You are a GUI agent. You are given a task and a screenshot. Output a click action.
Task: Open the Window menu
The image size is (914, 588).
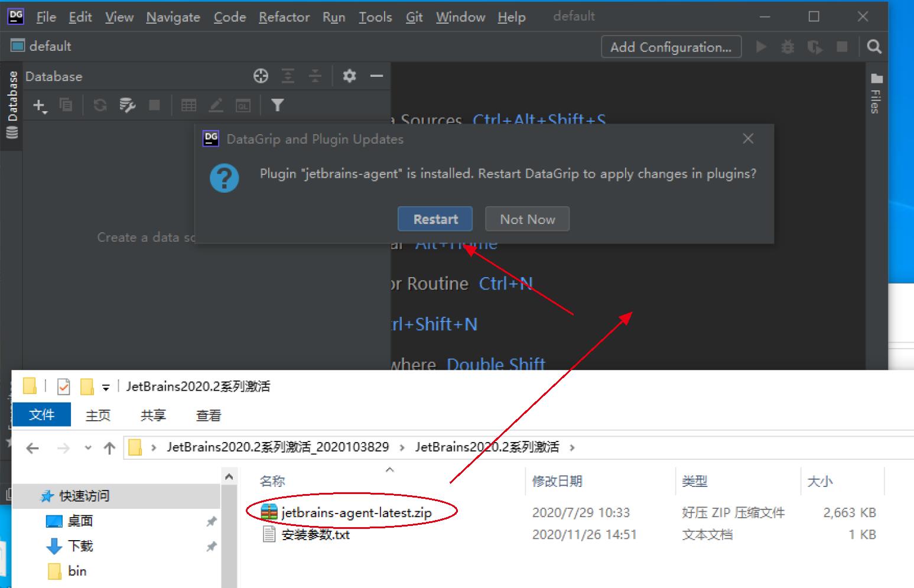pyautogui.click(x=460, y=17)
